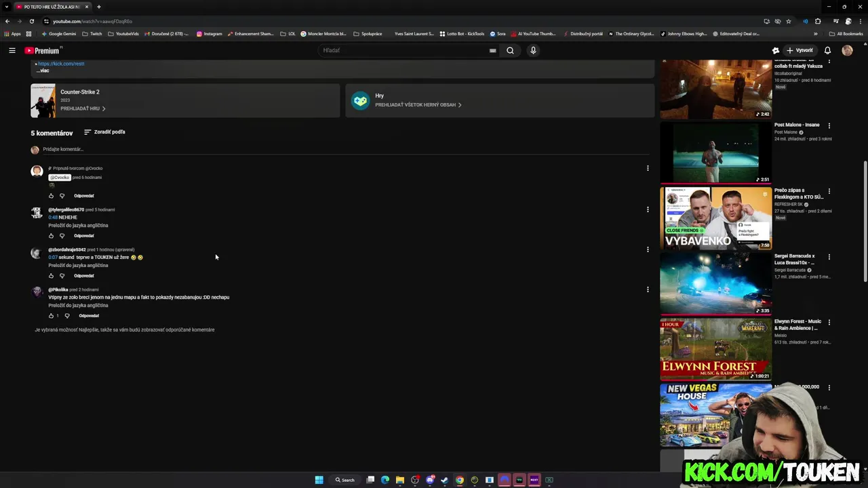
Task: Dislike the comment by @Pikolika
Action: click(x=66, y=316)
